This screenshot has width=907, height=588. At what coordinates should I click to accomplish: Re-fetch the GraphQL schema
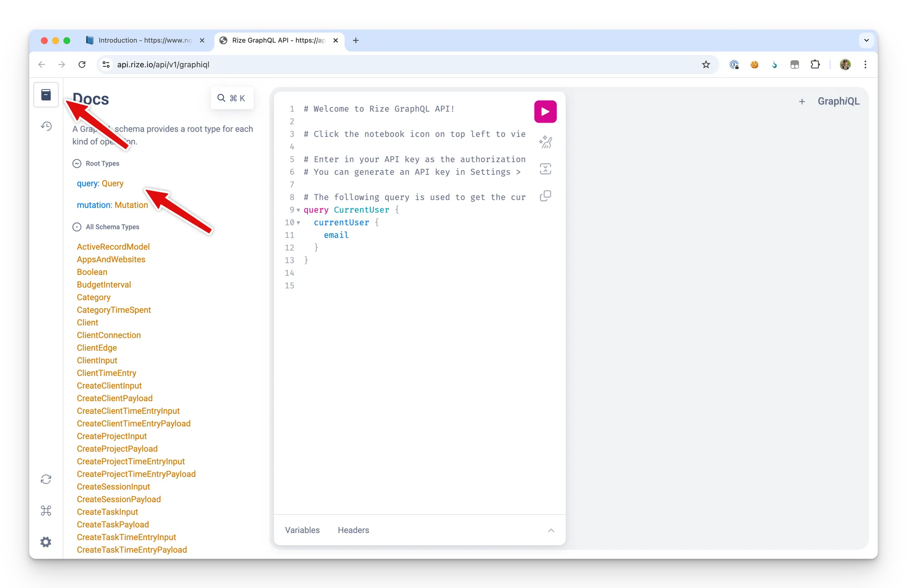46,479
